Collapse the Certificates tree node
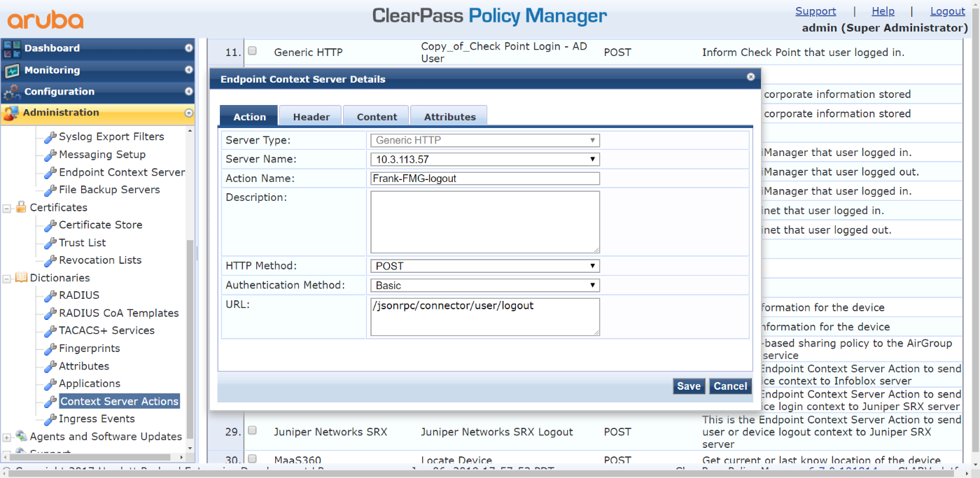The height and width of the screenshot is (478, 980). click(7, 208)
